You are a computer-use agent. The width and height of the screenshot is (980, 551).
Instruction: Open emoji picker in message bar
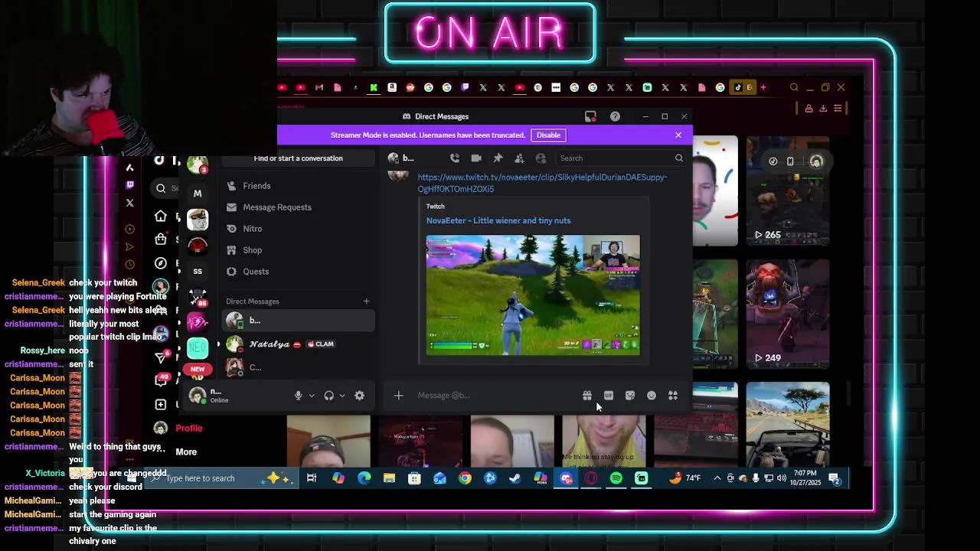[x=652, y=396]
